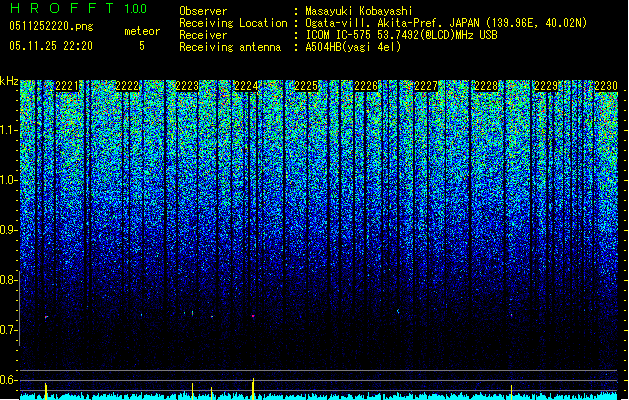
Task: Click the 2223 time marker
Action: 187,86
